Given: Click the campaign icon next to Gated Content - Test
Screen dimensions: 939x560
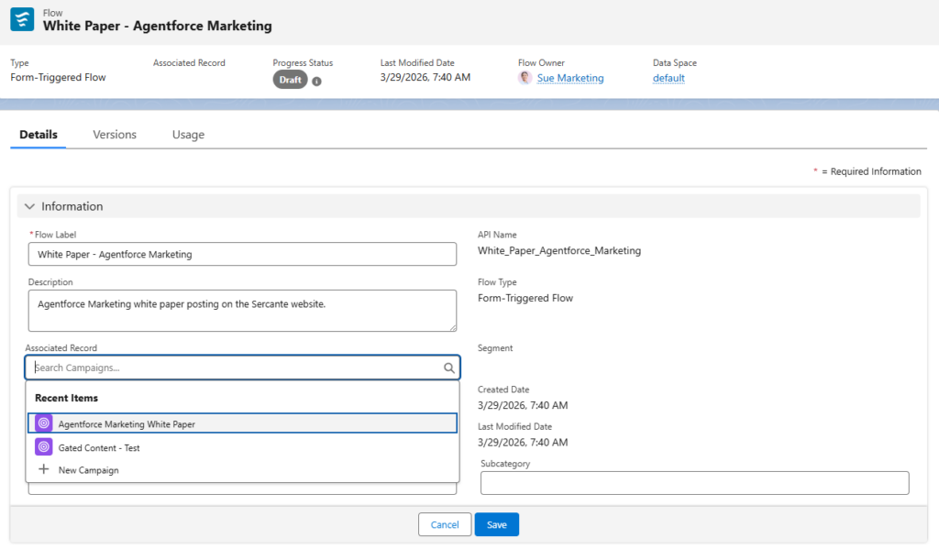Looking at the screenshot, I should click(42, 447).
